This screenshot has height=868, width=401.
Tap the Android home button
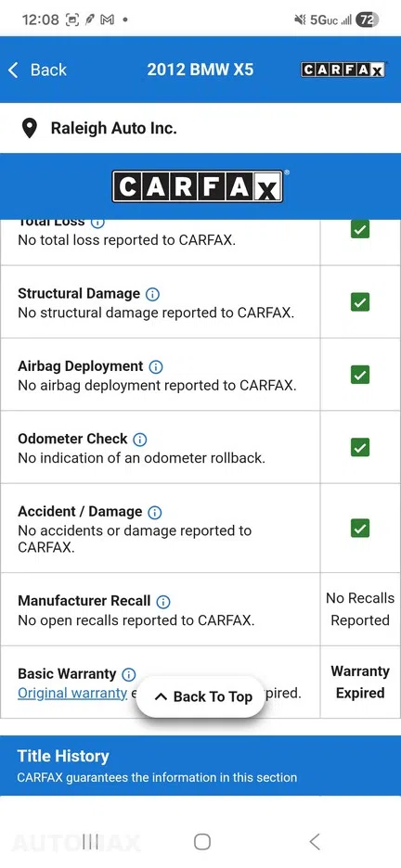202,842
